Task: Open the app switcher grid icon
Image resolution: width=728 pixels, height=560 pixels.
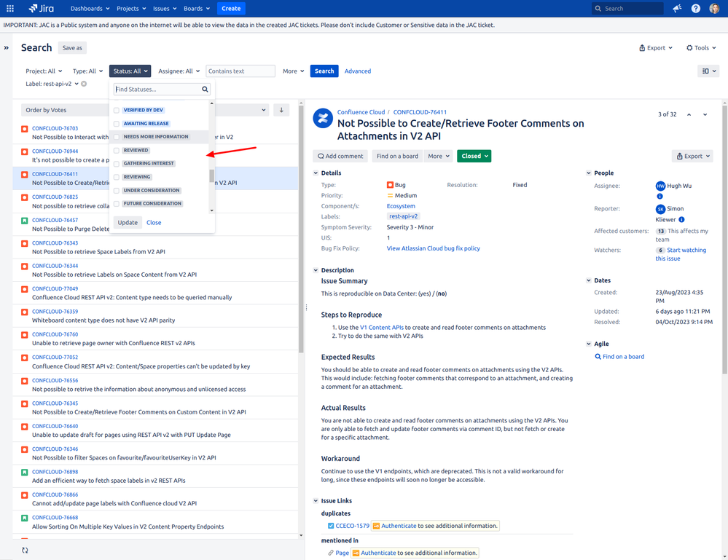Action: click(x=9, y=8)
